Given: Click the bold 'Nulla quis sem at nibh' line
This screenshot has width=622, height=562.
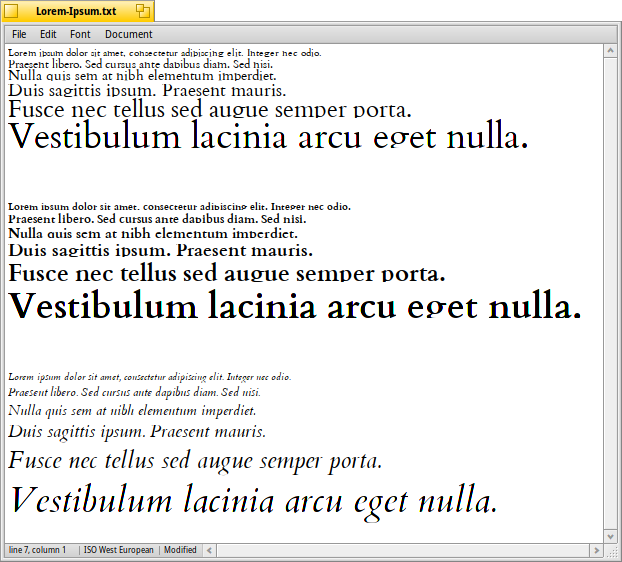Looking at the screenshot, I should point(153,233).
